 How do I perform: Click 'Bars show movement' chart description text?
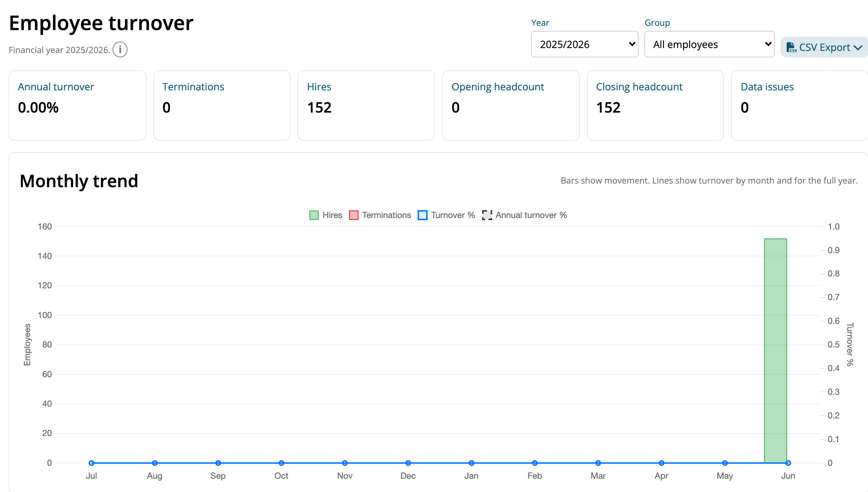[709, 180]
